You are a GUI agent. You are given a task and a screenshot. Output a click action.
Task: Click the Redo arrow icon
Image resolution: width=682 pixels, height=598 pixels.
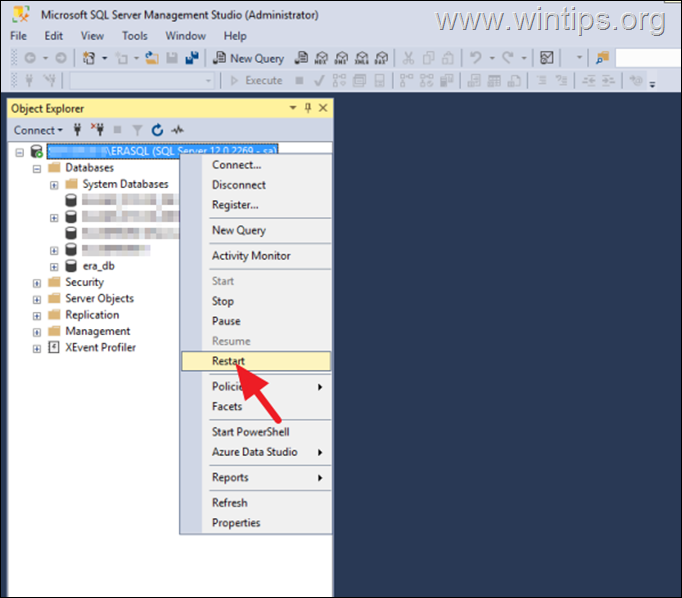click(508, 57)
